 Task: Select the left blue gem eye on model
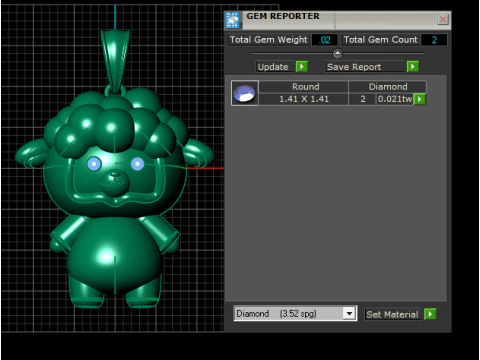point(94,164)
